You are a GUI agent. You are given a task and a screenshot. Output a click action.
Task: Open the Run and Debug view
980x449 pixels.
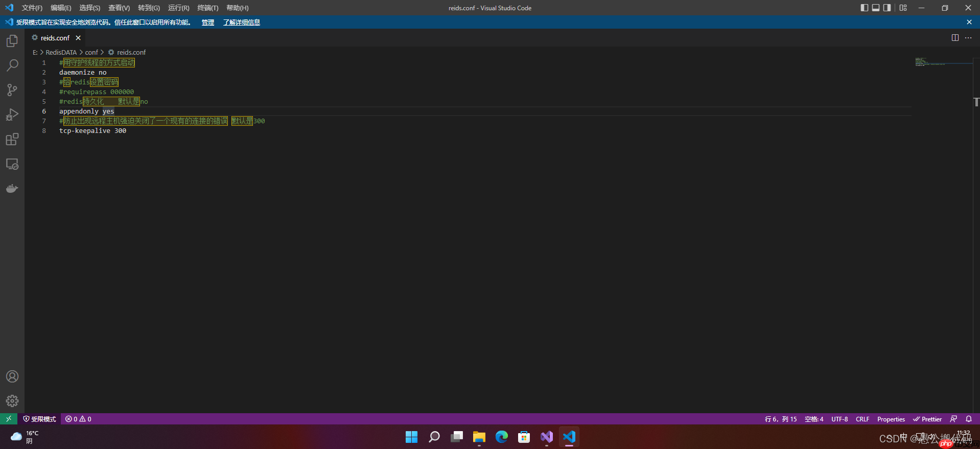(x=12, y=115)
